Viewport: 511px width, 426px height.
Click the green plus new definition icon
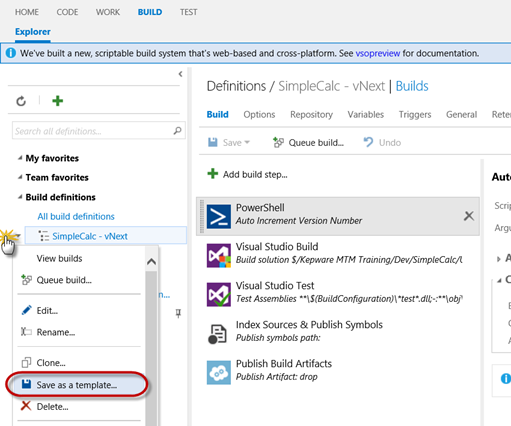coord(58,101)
